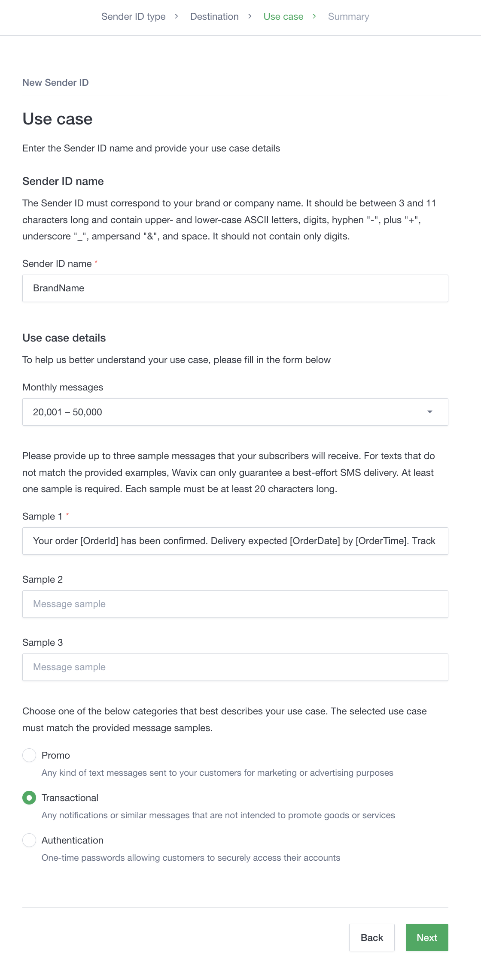Go to the Destination step
481x980 pixels.
(214, 17)
